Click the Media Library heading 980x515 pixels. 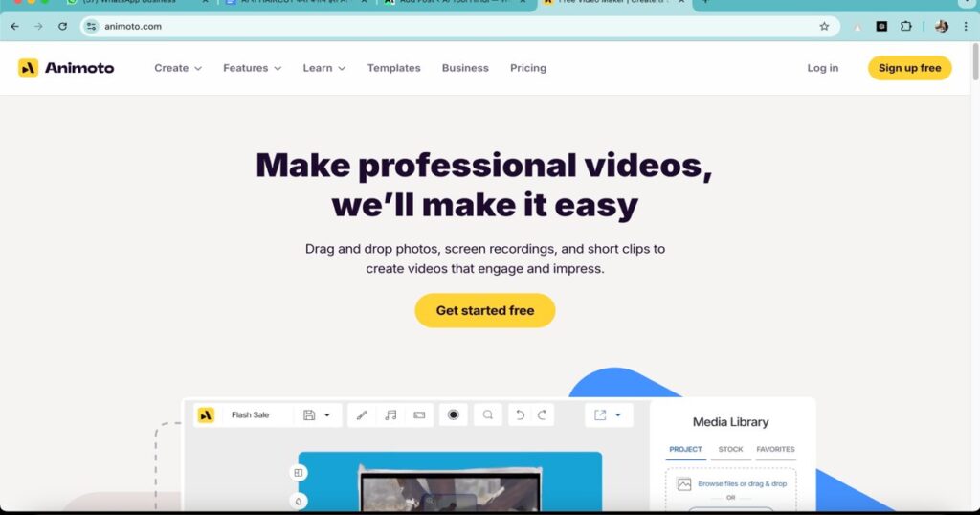(730, 422)
